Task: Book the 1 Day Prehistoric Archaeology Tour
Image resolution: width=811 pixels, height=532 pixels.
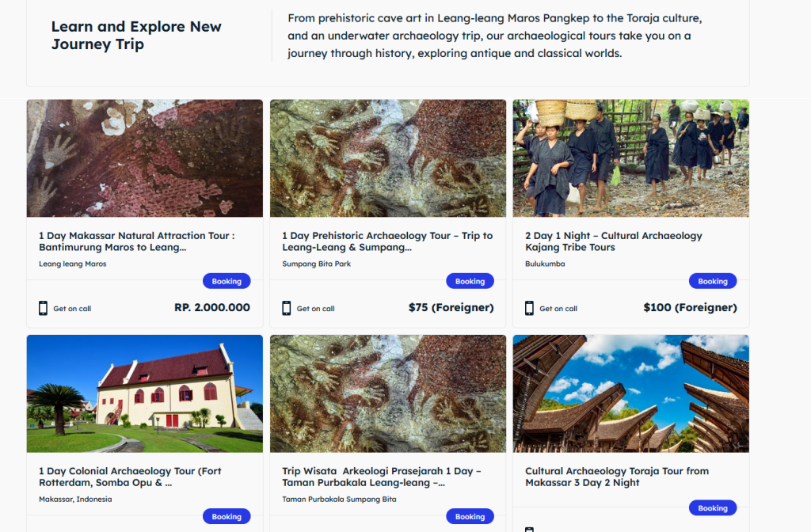Action: click(470, 281)
